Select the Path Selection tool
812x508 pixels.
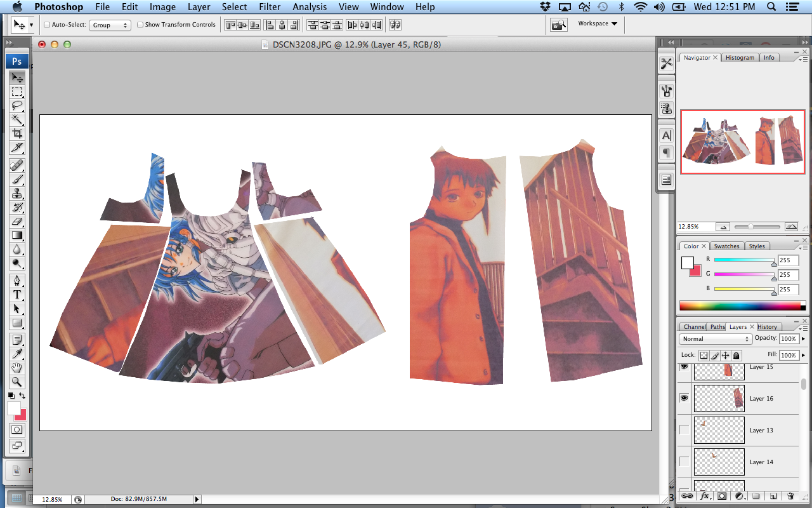click(17, 309)
